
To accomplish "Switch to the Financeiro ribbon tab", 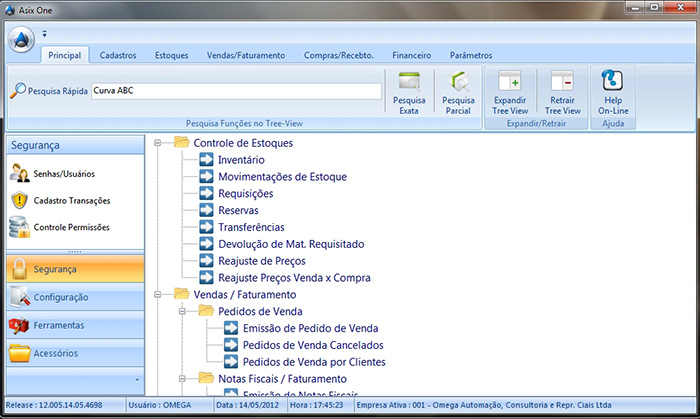I will coord(411,56).
